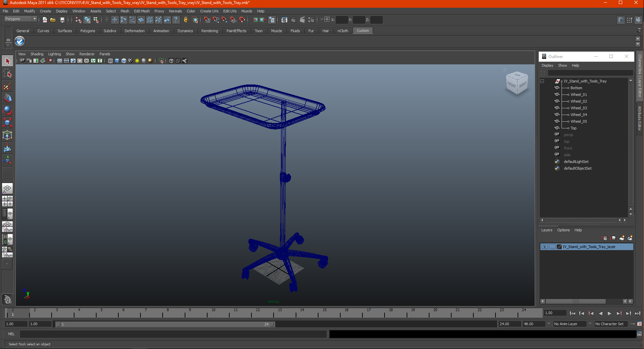Expand the XYZ input mode dropdown arrow

(322, 20)
